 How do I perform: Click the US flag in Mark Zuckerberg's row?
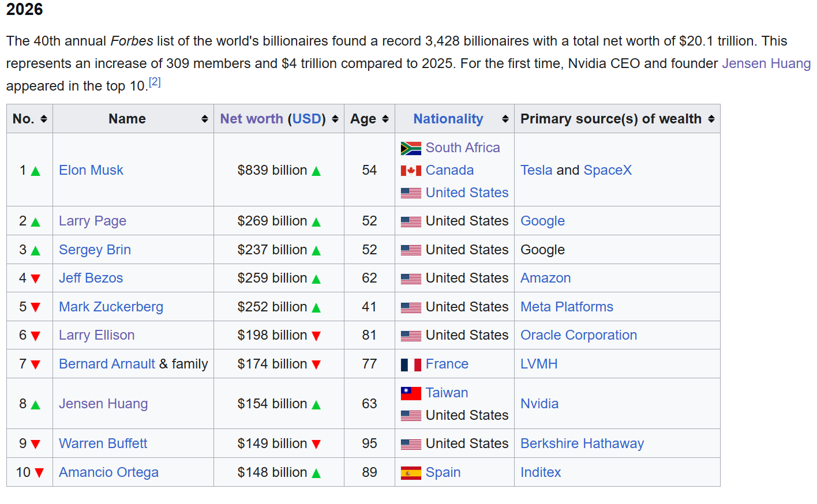(411, 307)
